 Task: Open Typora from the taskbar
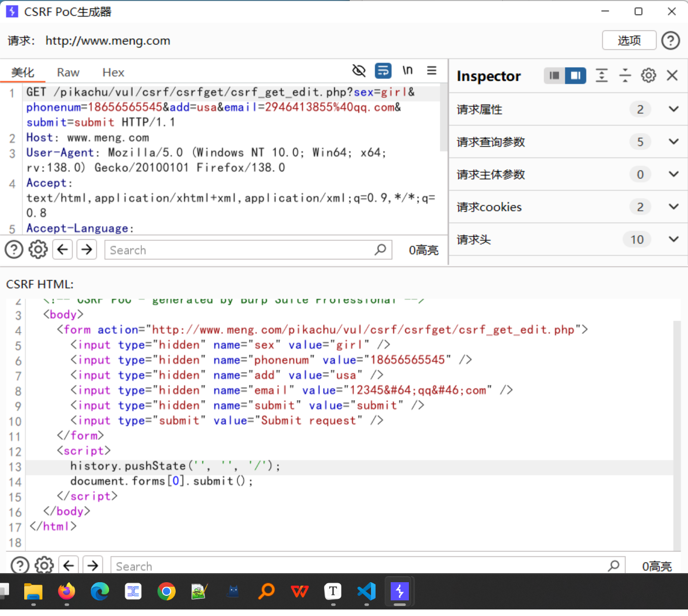point(333,591)
